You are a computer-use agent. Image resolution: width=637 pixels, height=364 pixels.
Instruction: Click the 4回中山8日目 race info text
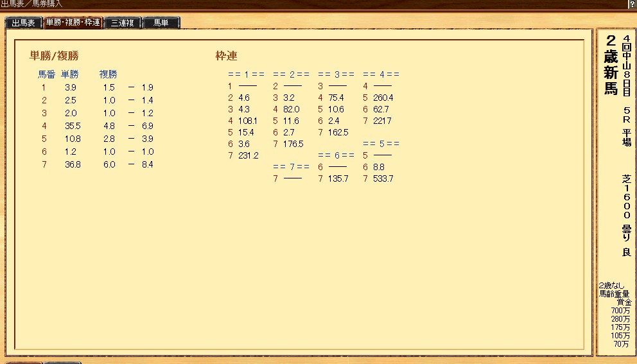(x=626, y=66)
